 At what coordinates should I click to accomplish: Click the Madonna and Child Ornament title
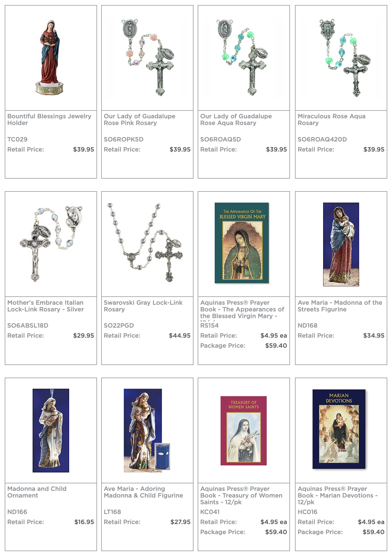tap(37, 492)
